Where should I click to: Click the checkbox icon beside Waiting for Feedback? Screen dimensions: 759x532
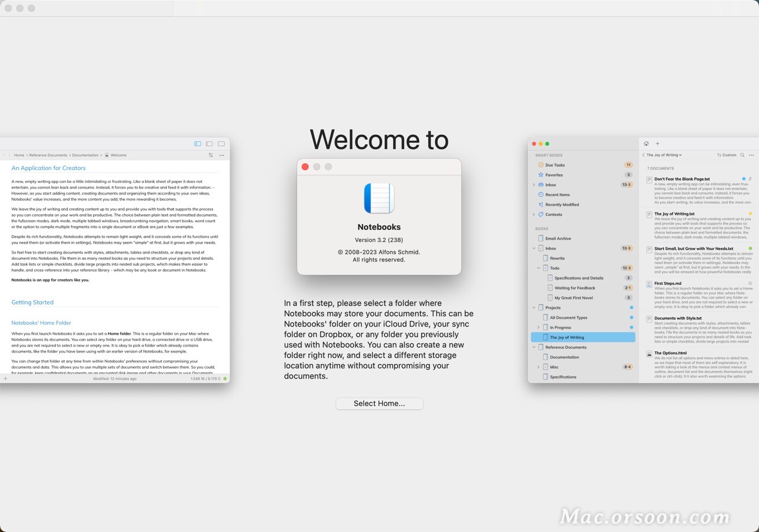(550, 288)
